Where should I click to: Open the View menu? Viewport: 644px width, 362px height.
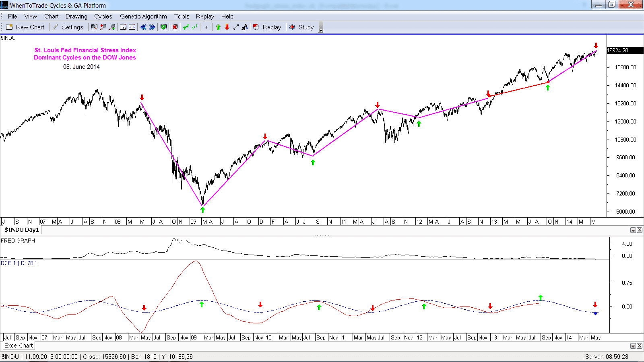point(31,16)
